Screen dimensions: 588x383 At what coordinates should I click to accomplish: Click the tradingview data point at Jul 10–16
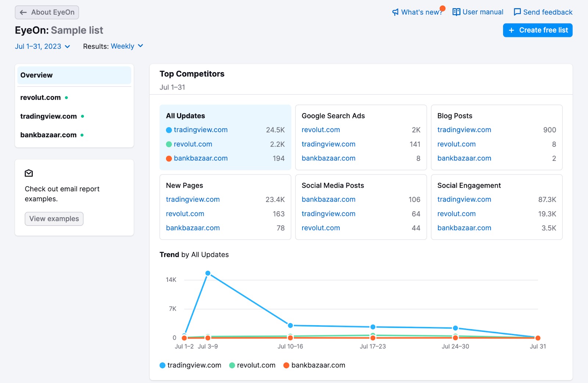[290, 325]
